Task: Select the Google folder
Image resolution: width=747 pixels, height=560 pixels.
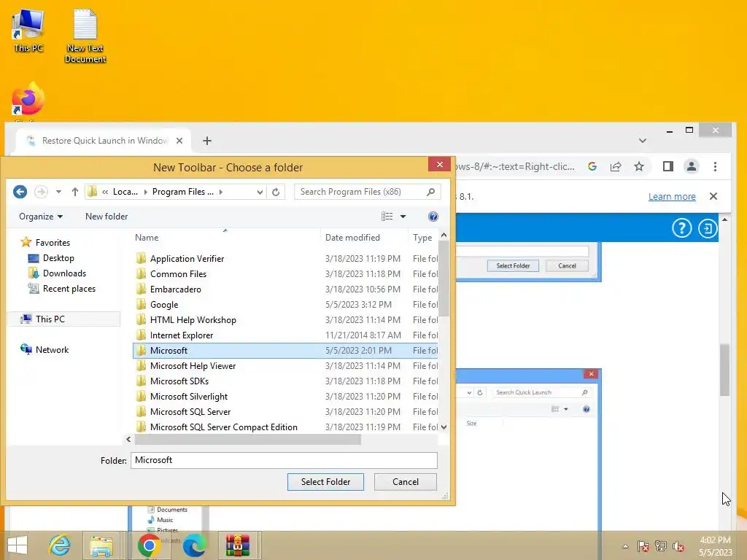Action: coord(285,305)
